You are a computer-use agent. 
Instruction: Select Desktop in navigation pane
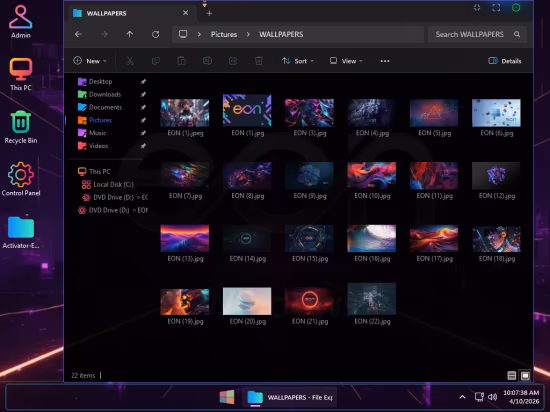[100, 81]
